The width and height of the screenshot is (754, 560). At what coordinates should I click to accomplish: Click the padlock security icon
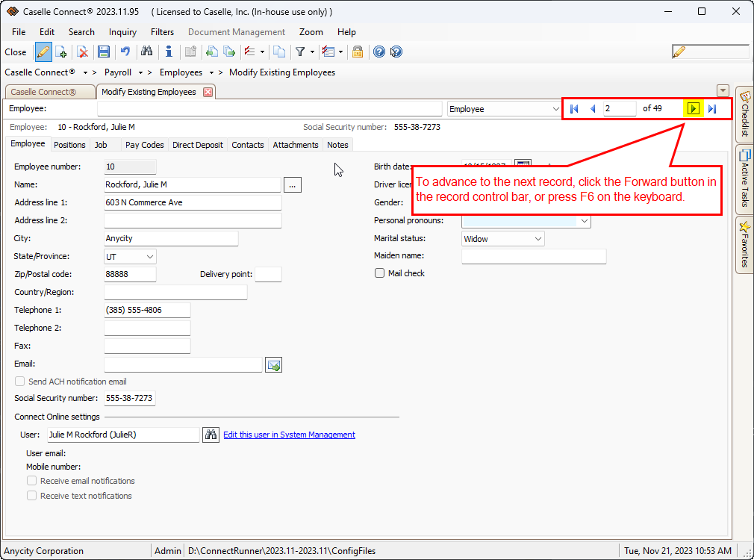[358, 52]
